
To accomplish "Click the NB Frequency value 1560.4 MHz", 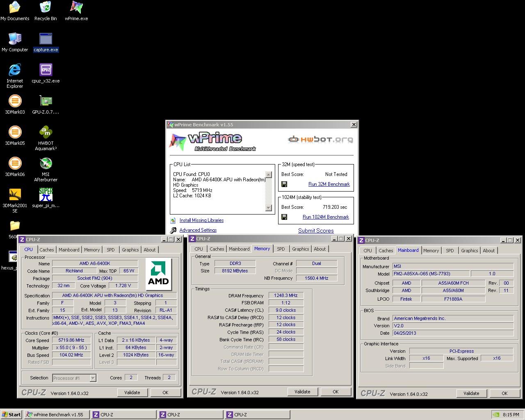I will point(316,278).
